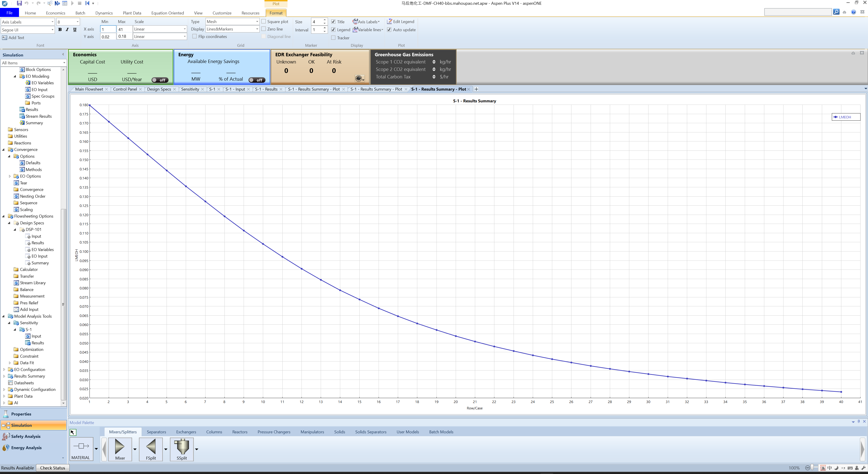The height and width of the screenshot is (474, 868).
Task: Click the Check Status button
Action: coord(53,468)
